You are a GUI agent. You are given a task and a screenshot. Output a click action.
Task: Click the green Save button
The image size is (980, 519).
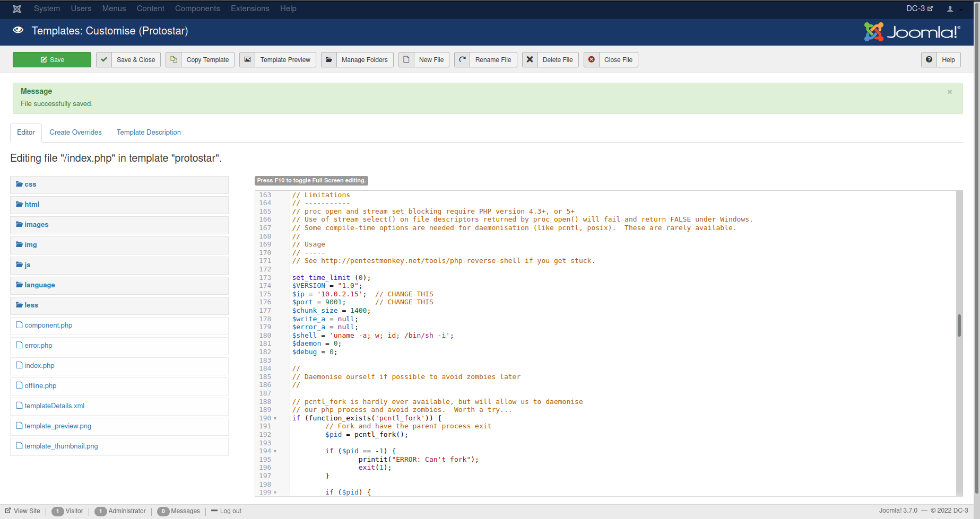click(52, 59)
